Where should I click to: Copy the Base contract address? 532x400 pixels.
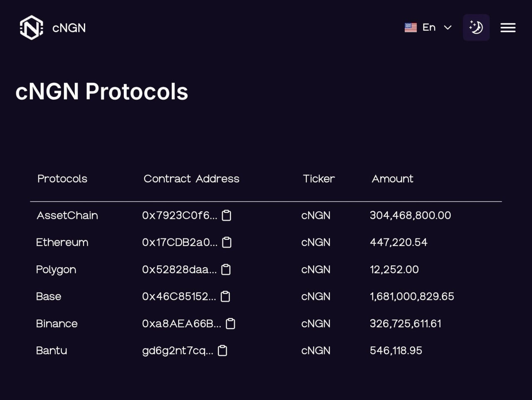point(226,297)
